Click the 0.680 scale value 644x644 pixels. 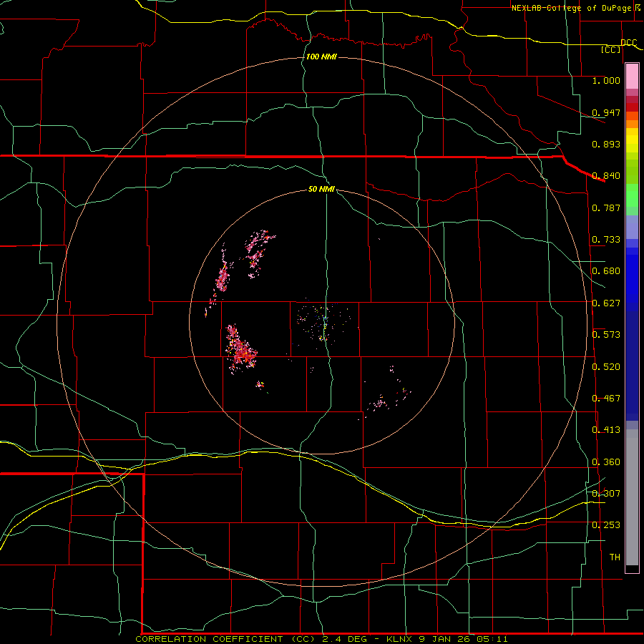point(606,271)
